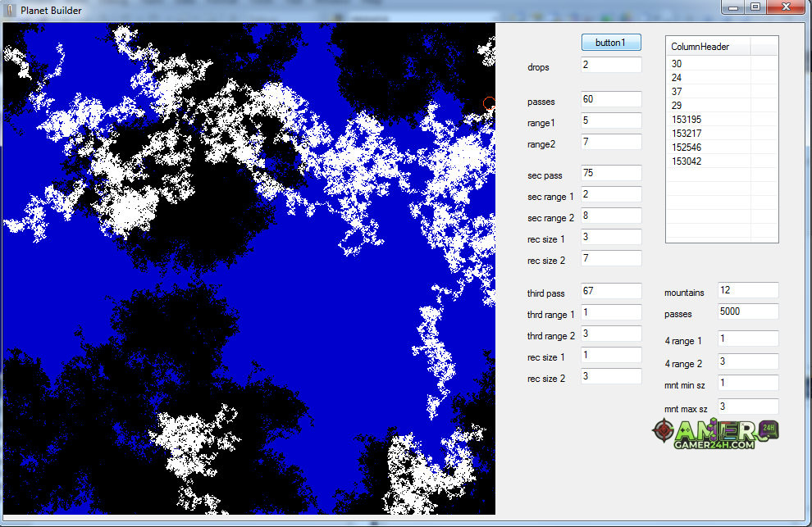812x527 pixels.
Task: Click the thrd range 2 field
Action: 611,334
